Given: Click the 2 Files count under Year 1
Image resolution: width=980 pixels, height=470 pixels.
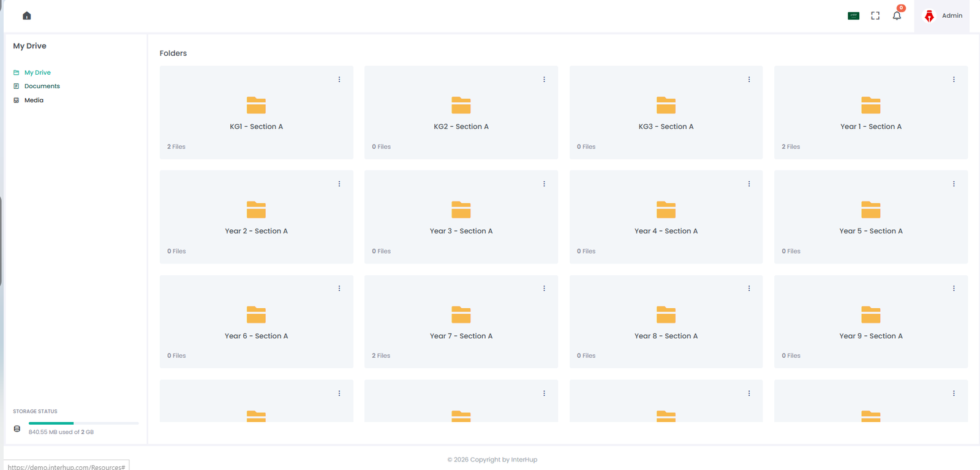Looking at the screenshot, I should pos(791,147).
